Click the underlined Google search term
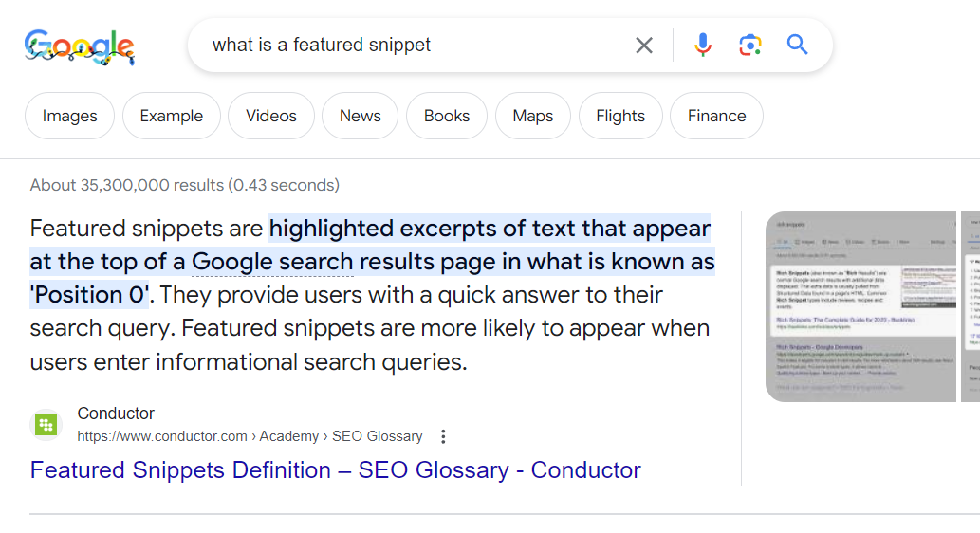This screenshot has height=533, width=980. (x=272, y=262)
